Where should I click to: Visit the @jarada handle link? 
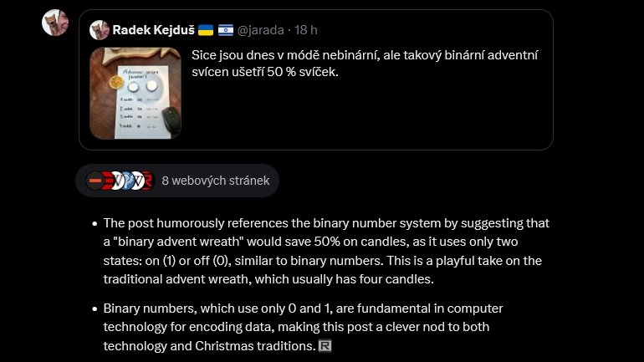(261, 30)
